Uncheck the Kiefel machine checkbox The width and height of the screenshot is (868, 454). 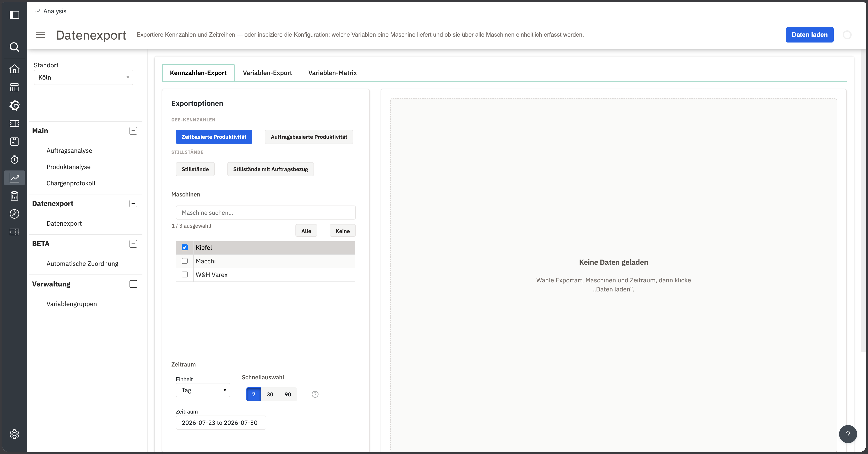[185, 247]
